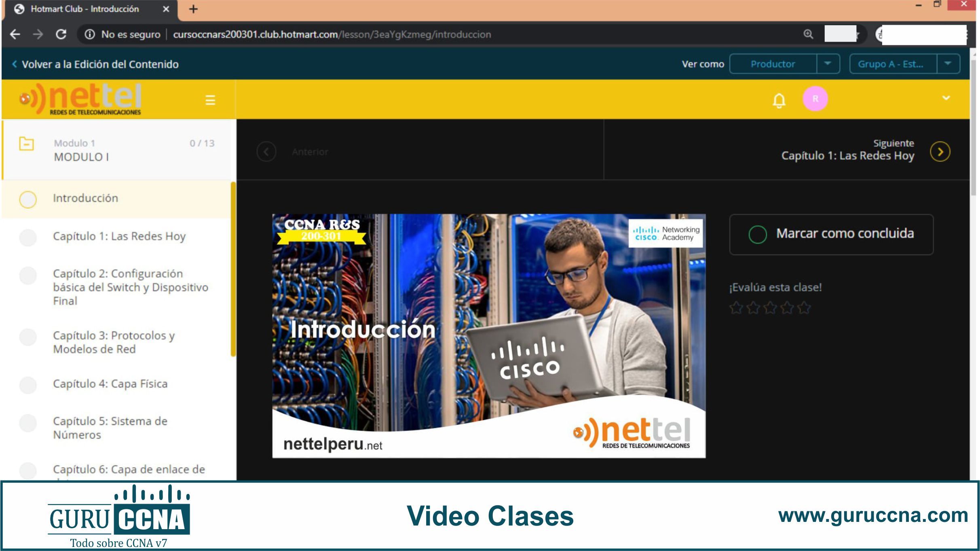Expand the user menu chevron in yellow header
Viewport: 980px width, 551px height.
coord(946,98)
